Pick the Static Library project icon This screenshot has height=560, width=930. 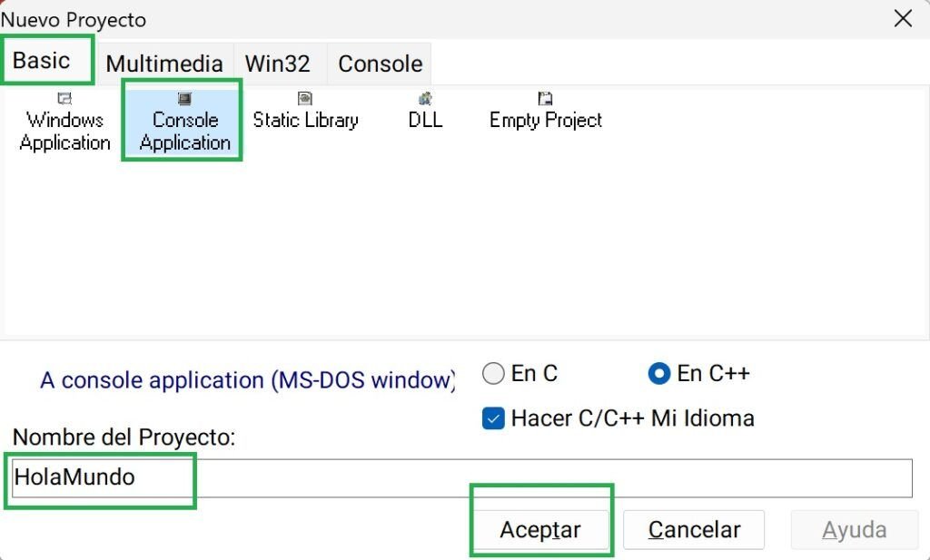(305, 112)
